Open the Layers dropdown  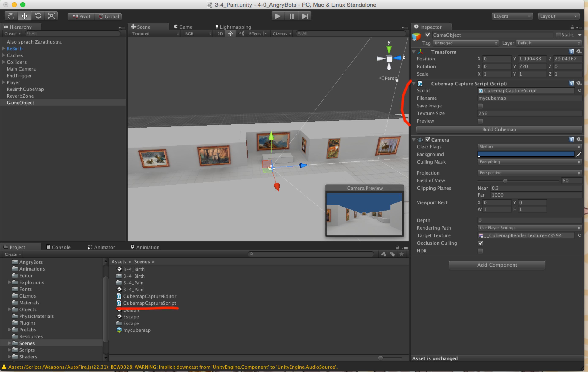512,16
